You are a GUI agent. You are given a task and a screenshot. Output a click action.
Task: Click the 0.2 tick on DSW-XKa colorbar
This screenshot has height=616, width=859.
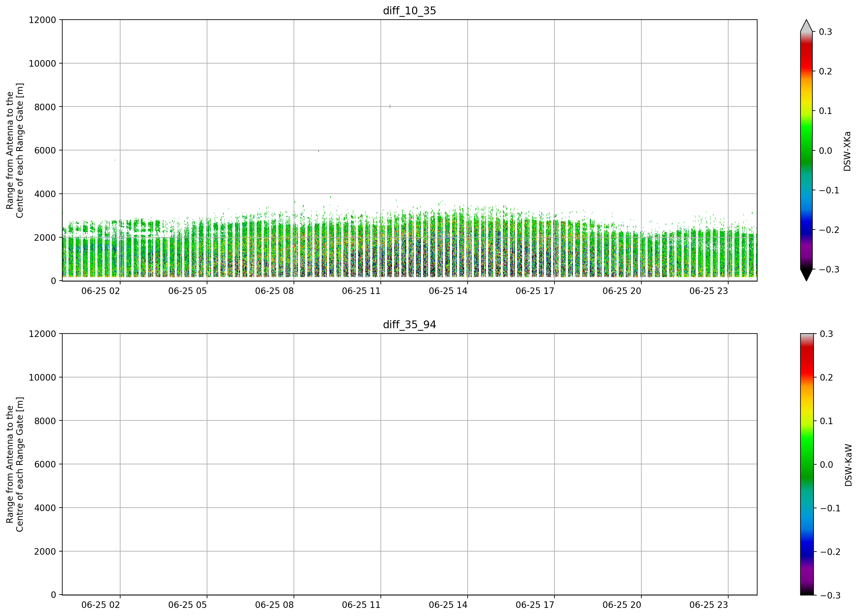[825, 72]
